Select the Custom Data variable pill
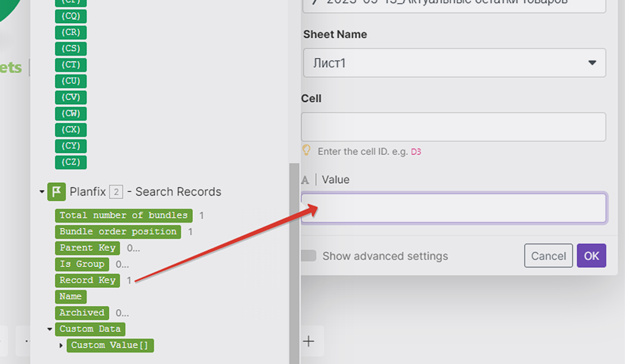This screenshot has width=625, height=364. point(90,329)
